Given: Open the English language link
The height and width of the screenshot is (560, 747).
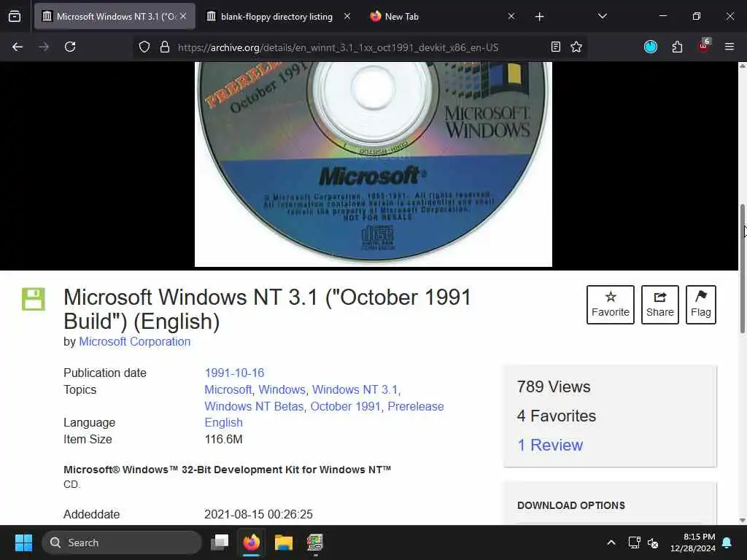Looking at the screenshot, I should tap(223, 422).
